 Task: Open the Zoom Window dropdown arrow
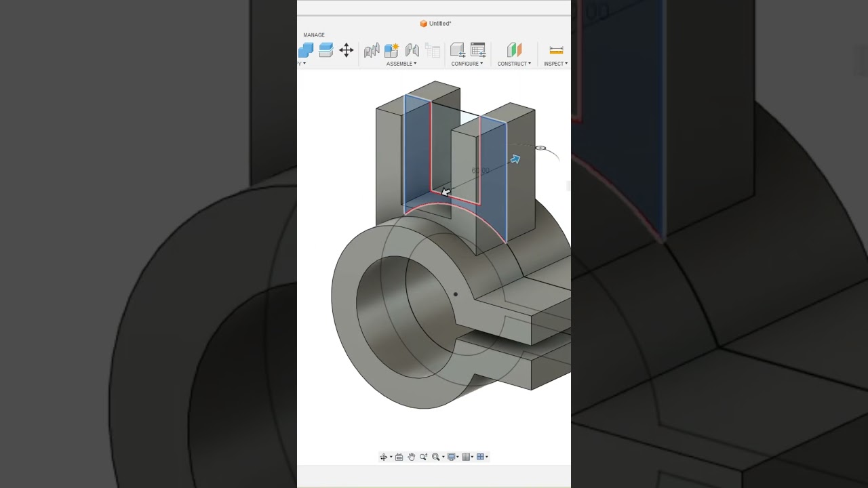[x=443, y=457]
